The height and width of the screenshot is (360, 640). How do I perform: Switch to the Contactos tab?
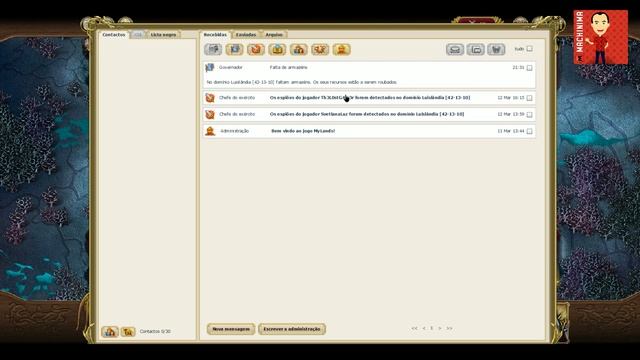click(x=114, y=35)
